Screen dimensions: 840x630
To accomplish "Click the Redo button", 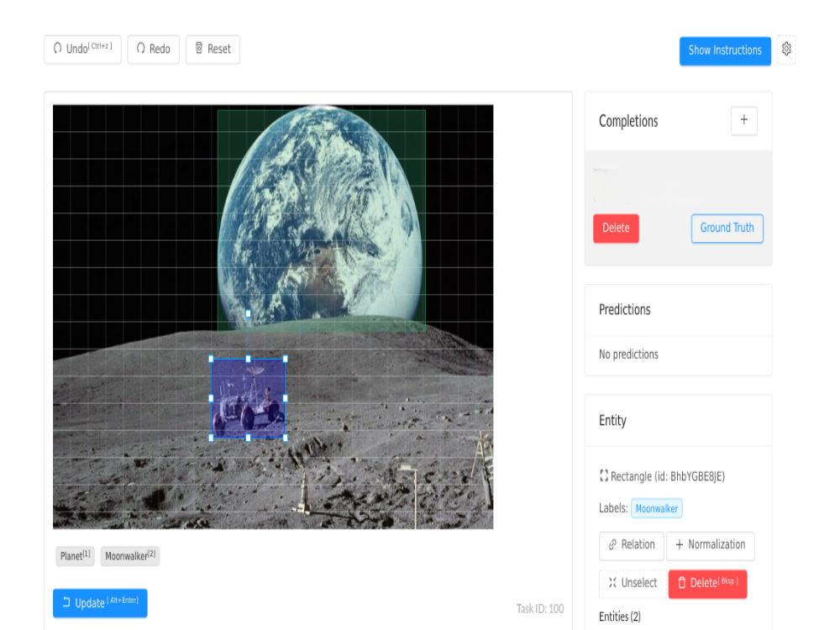I will pyautogui.click(x=153, y=49).
